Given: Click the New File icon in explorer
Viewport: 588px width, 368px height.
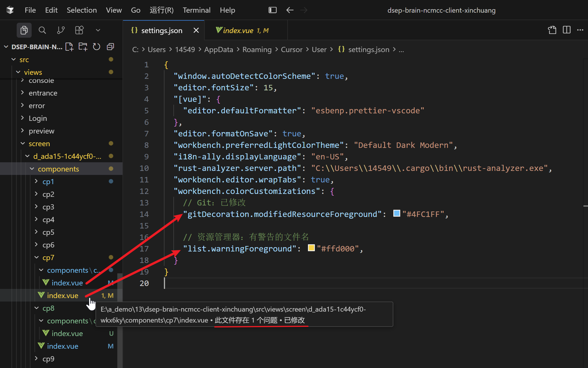Looking at the screenshot, I should coord(69,47).
